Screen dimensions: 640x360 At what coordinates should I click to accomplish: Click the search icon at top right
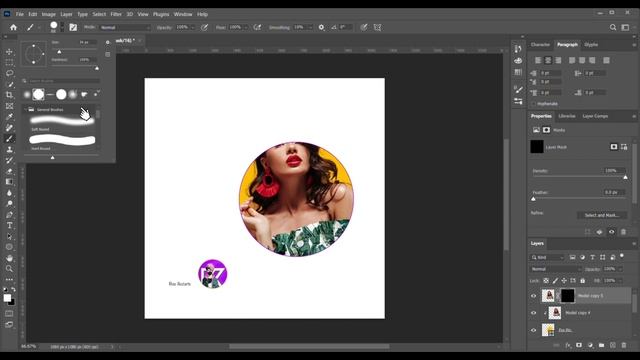pos(613,27)
